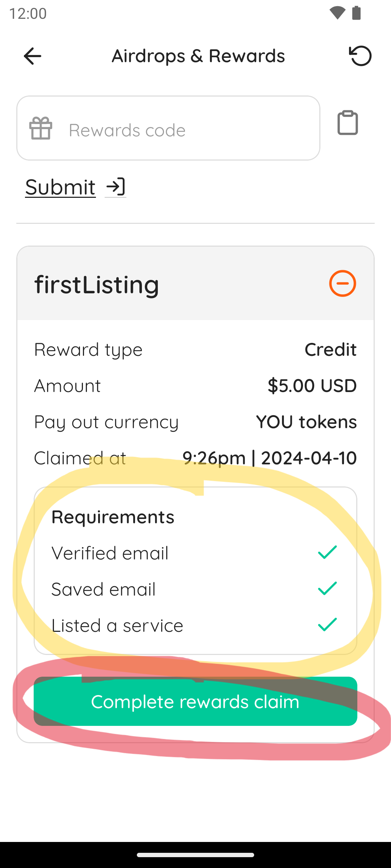Tap the Airdrops & Rewards title
Image resolution: width=391 pixels, height=868 pixels.
(x=198, y=56)
